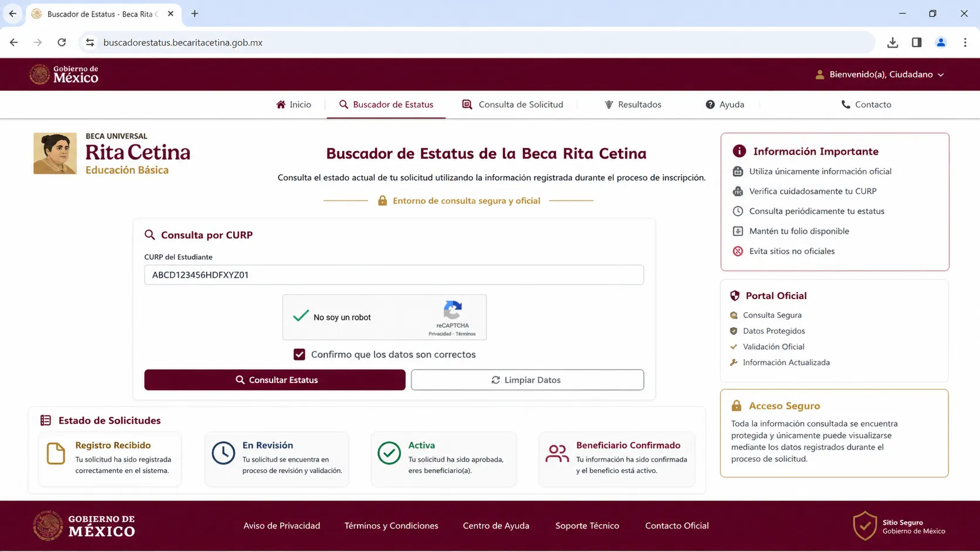
Task: Click the info icon beside Información Importante
Action: (x=739, y=151)
